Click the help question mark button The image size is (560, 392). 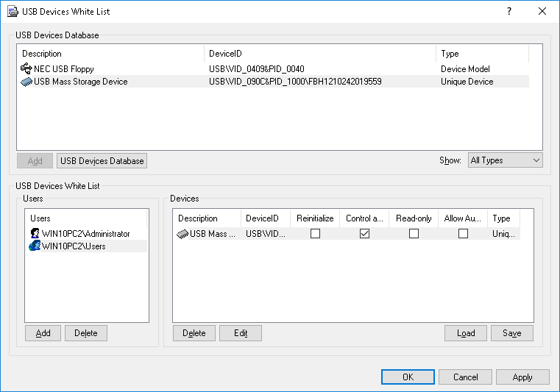[508, 12]
